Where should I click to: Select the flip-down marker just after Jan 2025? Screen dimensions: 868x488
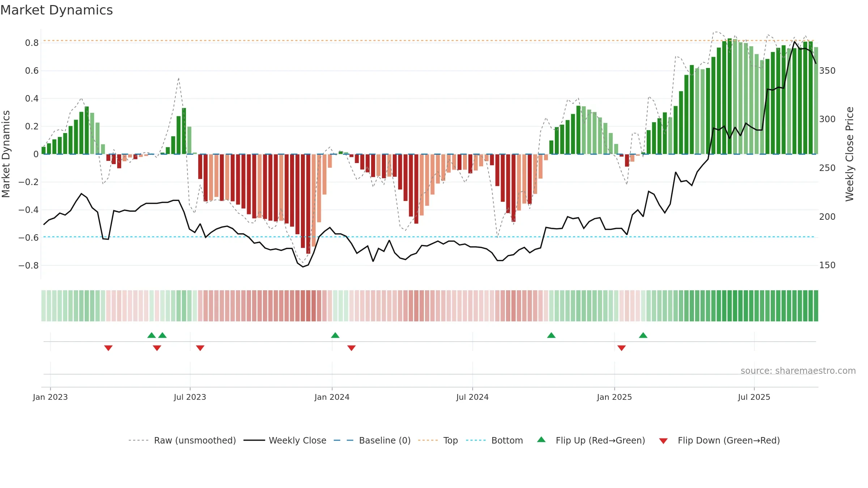(x=622, y=348)
